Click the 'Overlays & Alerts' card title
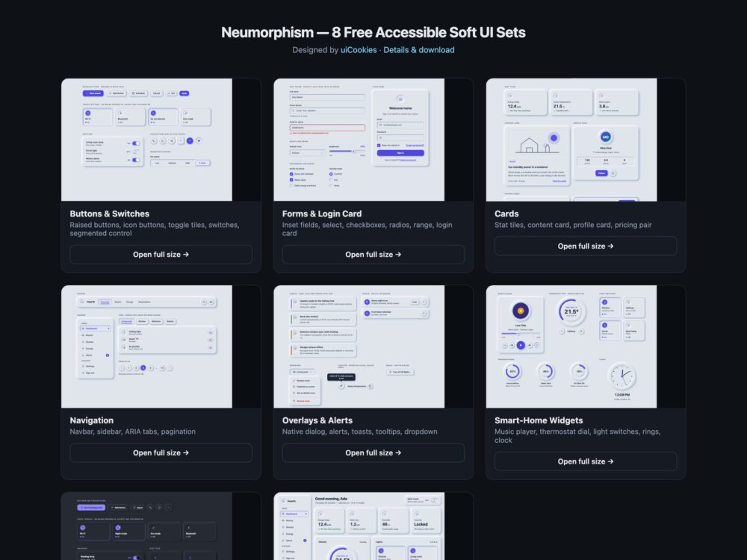The height and width of the screenshot is (560, 747). (317, 420)
